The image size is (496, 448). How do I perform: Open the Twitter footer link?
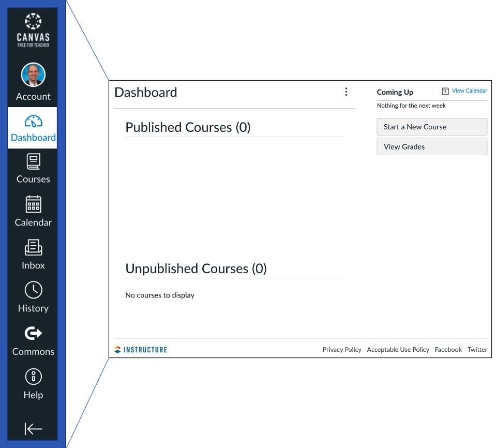(x=477, y=350)
